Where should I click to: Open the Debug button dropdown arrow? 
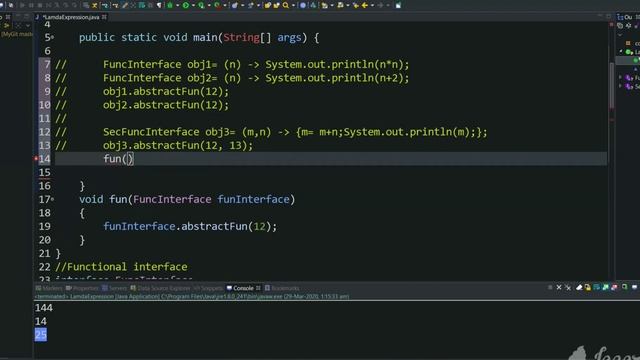point(177,5)
